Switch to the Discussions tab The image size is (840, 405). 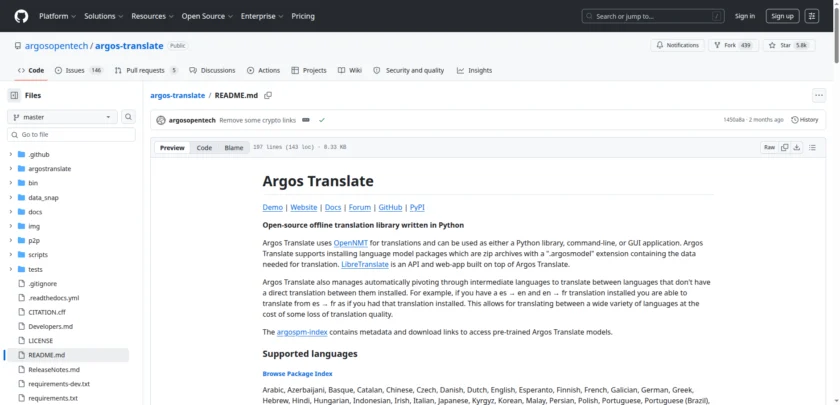tap(211, 70)
